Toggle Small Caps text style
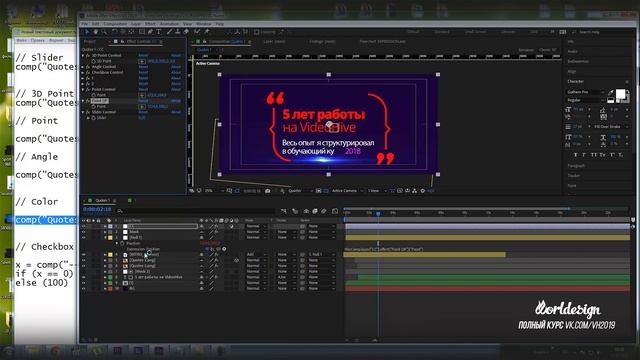This screenshot has width=640, height=360. coord(603,155)
